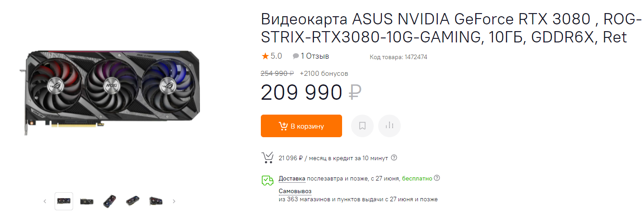The image size is (644, 213).
Task: Click the green delivery truck icon
Action: click(268, 181)
